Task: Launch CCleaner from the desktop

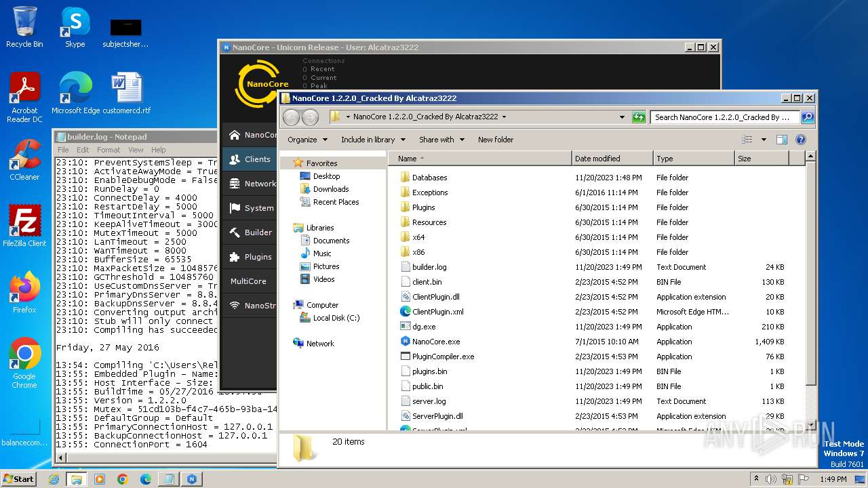Action: coord(24,160)
